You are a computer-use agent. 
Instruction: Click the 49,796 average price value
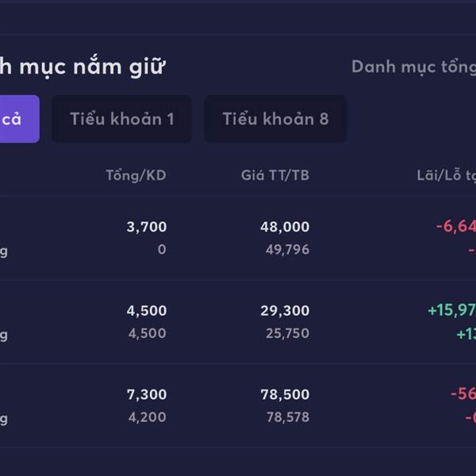[x=287, y=250]
